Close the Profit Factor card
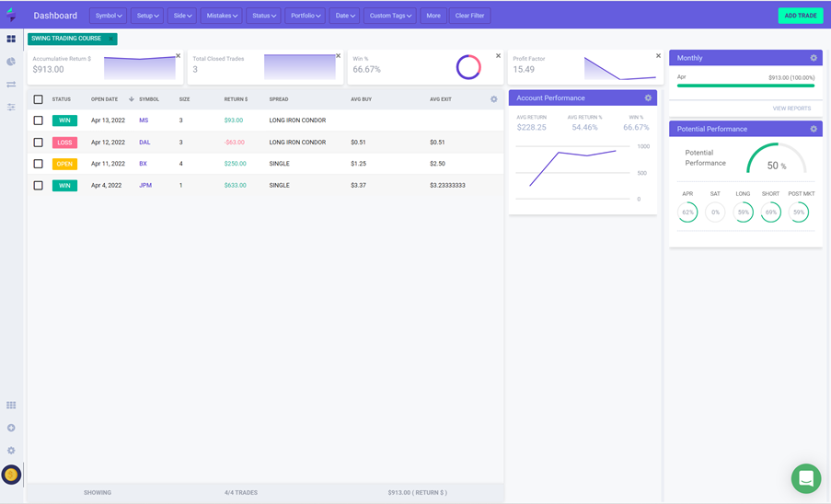The height and width of the screenshot is (504, 831). coord(658,56)
